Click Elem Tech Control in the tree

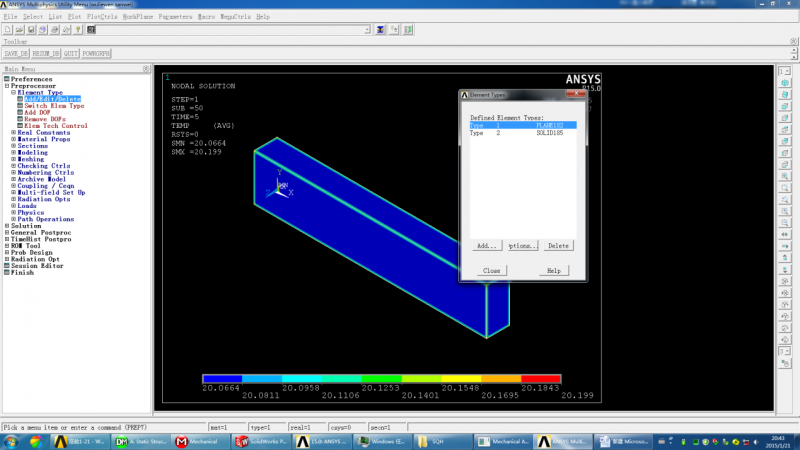pos(56,126)
